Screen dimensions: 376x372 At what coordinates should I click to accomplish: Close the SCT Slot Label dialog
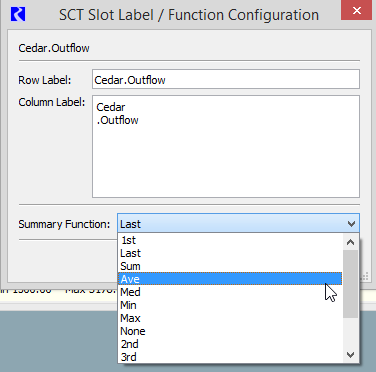click(x=356, y=10)
